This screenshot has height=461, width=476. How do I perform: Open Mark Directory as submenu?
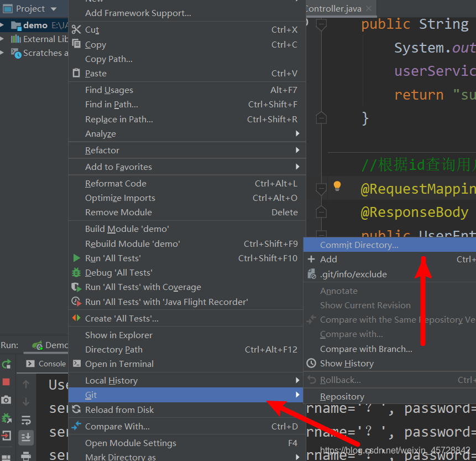coord(187,457)
